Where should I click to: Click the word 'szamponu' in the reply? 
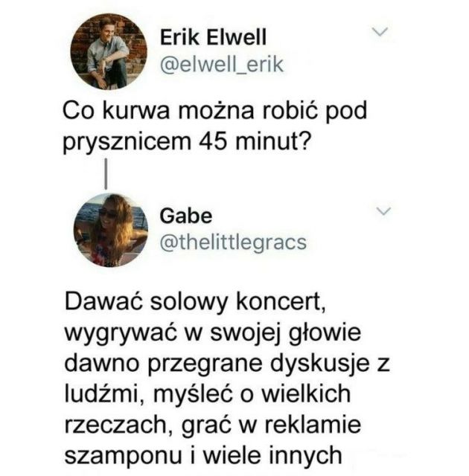click(123, 456)
